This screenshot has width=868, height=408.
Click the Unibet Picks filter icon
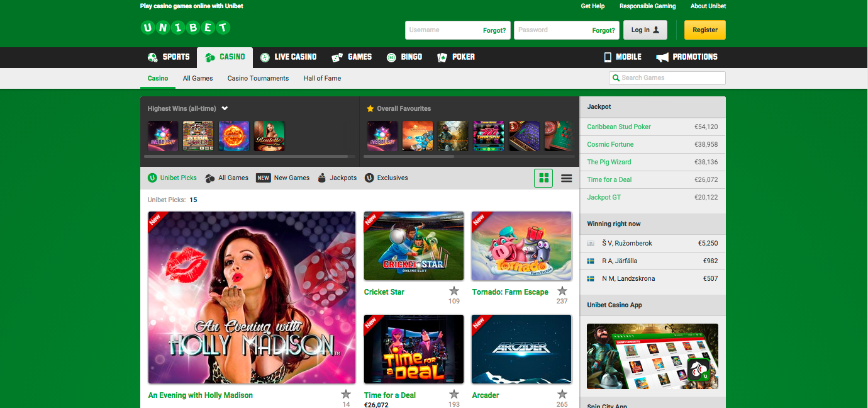(152, 178)
